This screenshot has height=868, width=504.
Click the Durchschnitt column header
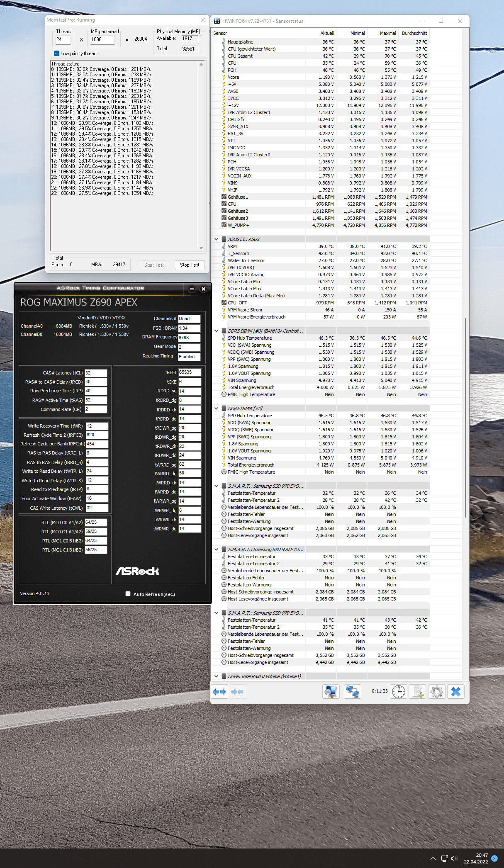(x=414, y=33)
